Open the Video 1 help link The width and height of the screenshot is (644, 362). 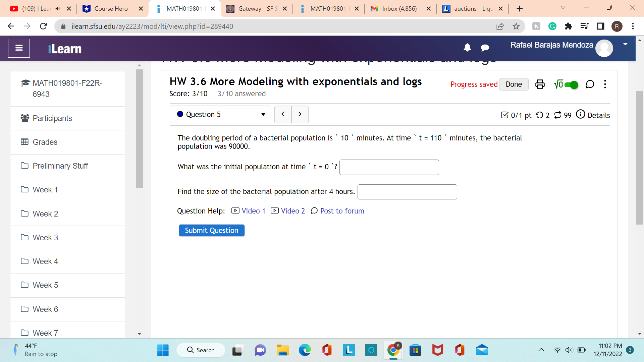tap(253, 211)
